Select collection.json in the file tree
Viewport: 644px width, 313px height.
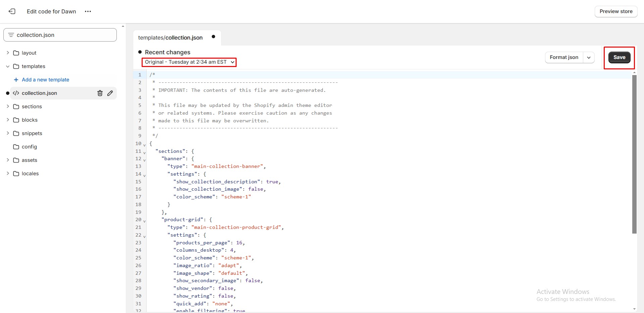[x=40, y=93]
